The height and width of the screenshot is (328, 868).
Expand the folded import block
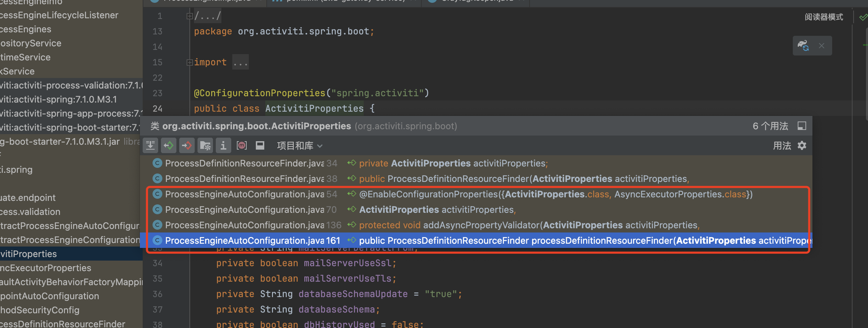189,63
